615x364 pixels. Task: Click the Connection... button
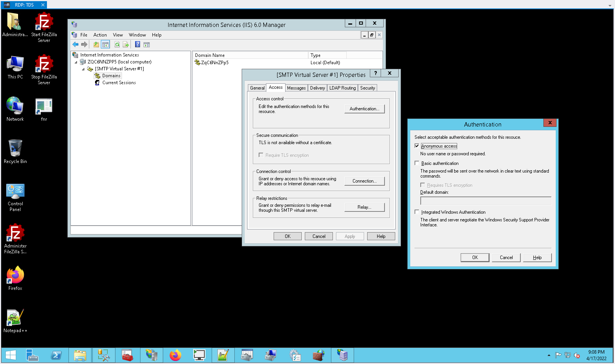click(x=364, y=181)
